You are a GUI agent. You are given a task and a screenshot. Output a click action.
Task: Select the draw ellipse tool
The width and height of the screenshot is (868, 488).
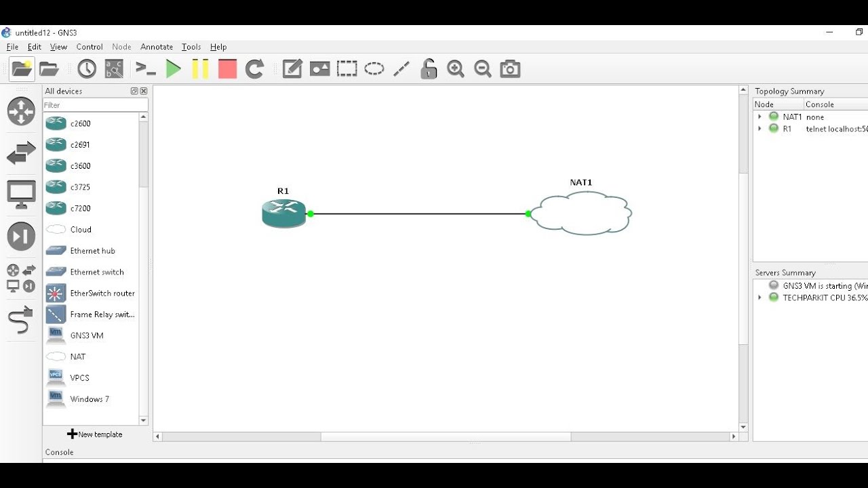[374, 68]
